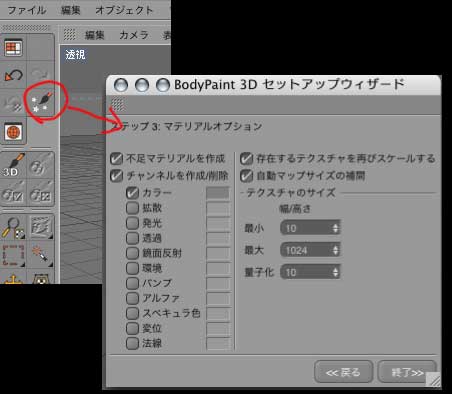The height and width of the screenshot is (394, 452).
Task: Click the <<戻る back button
Action: pyautogui.click(x=343, y=372)
